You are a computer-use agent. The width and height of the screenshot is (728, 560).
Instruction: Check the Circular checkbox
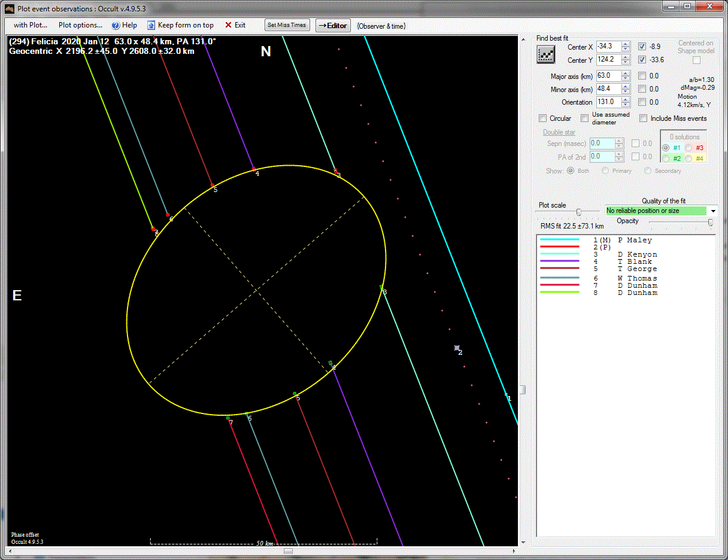click(543, 118)
